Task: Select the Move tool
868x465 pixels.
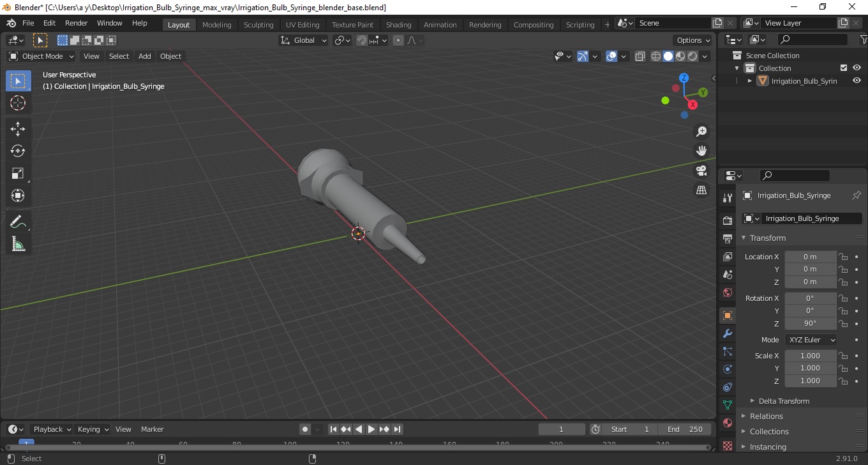Action: coord(18,129)
